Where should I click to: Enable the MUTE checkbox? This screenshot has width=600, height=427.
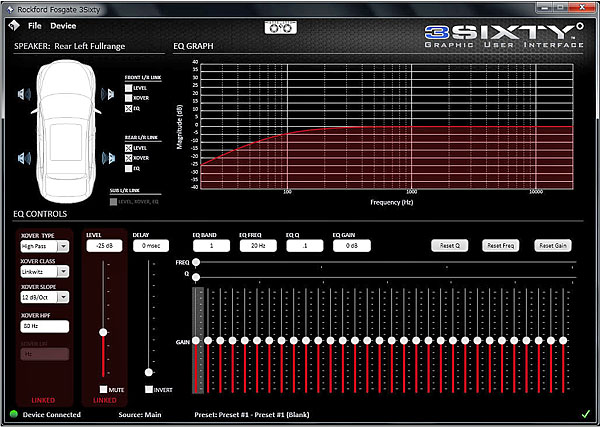click(103, 389)
